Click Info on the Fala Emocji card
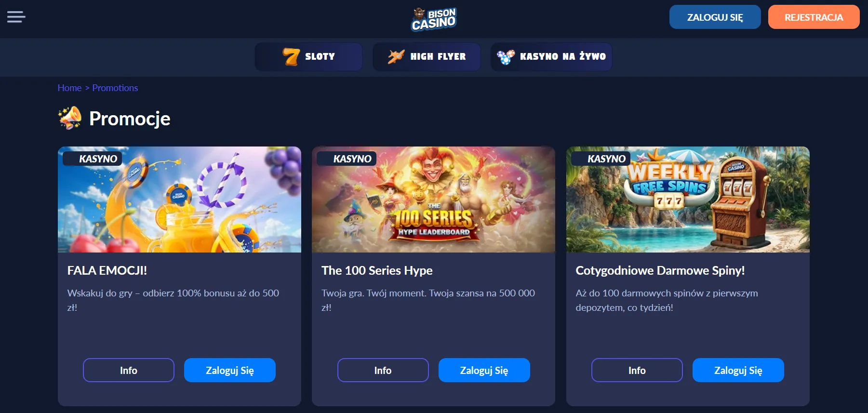 [129, 370]
